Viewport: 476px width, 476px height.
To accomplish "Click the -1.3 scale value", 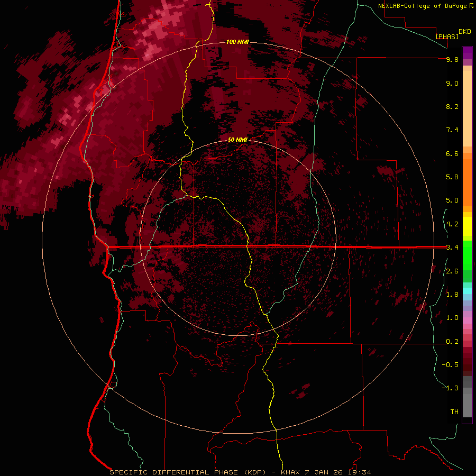I will click(x=450, y=388).
